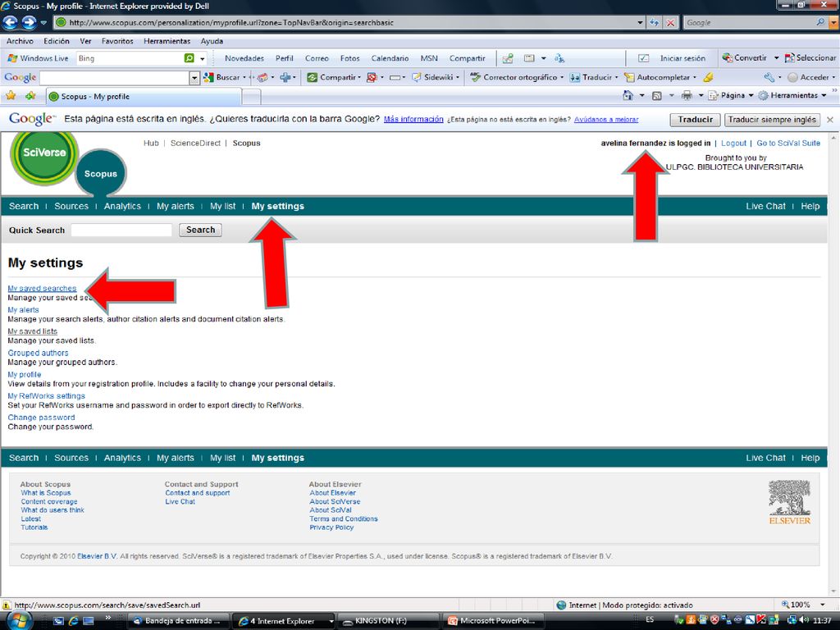
Task: Click the Google toolbar wrench settings icon
Action: tap(769, 77)
